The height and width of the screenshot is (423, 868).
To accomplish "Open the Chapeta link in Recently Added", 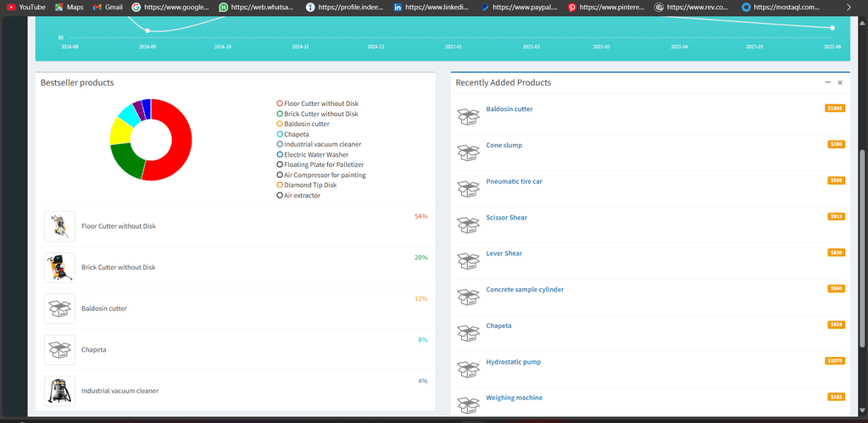I will coord(498,326).
